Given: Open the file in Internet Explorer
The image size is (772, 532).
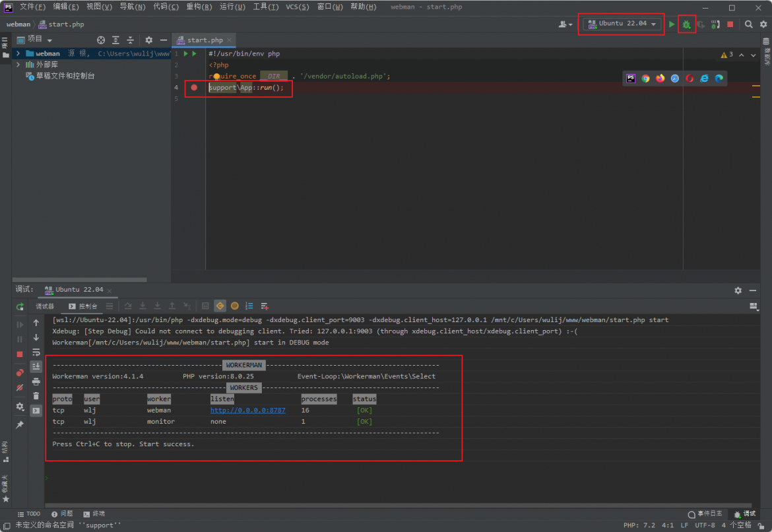Looking at the screenshot, I should pos(705,79).
